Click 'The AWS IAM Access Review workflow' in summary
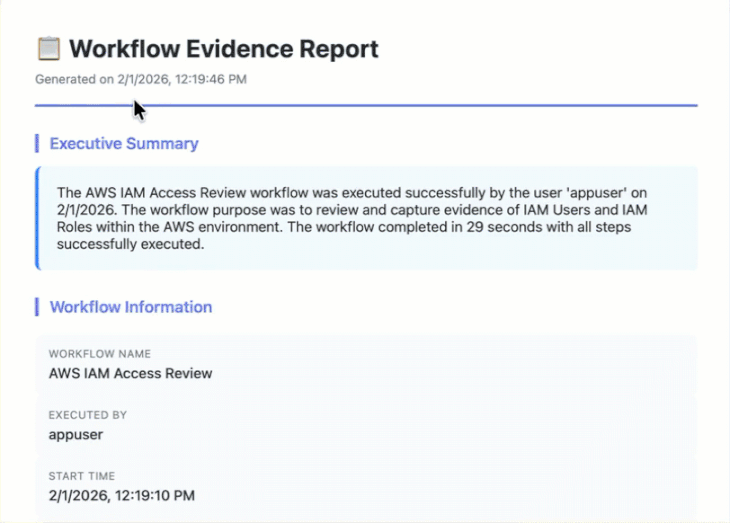 (x=175, y=192)
